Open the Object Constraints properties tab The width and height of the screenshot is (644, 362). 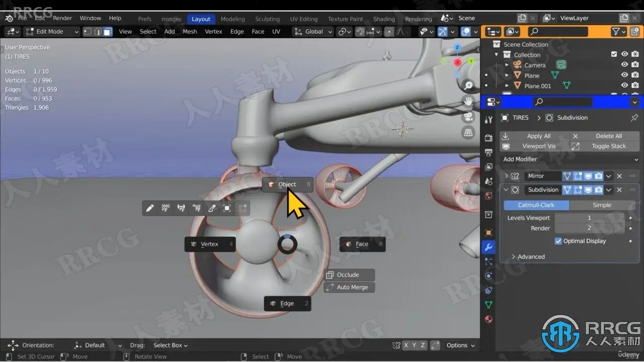tap(488, 290)
